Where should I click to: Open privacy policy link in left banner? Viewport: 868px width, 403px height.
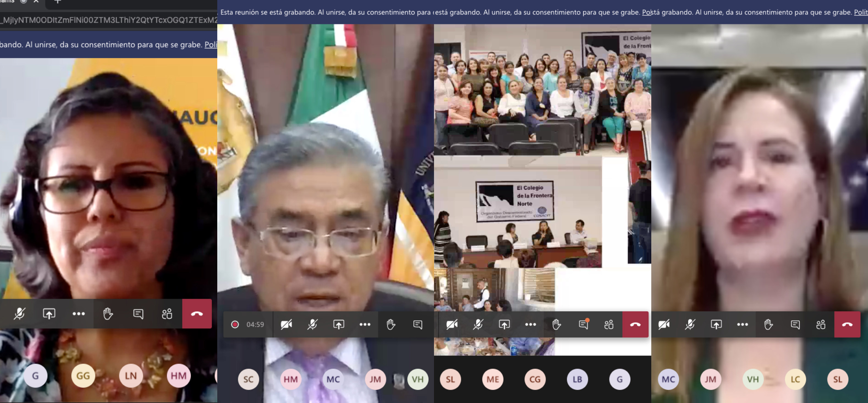[211, 45]
